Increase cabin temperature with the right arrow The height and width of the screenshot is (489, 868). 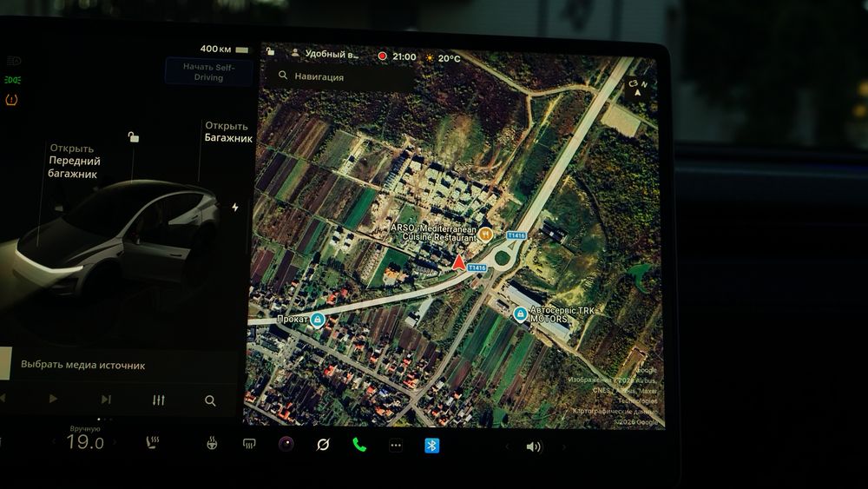click(x=115, y=442)
